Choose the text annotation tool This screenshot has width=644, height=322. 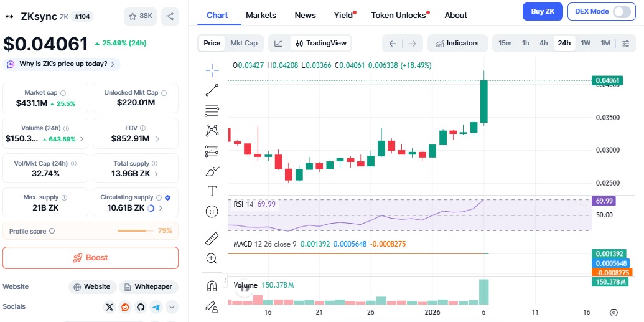point(212,191)
